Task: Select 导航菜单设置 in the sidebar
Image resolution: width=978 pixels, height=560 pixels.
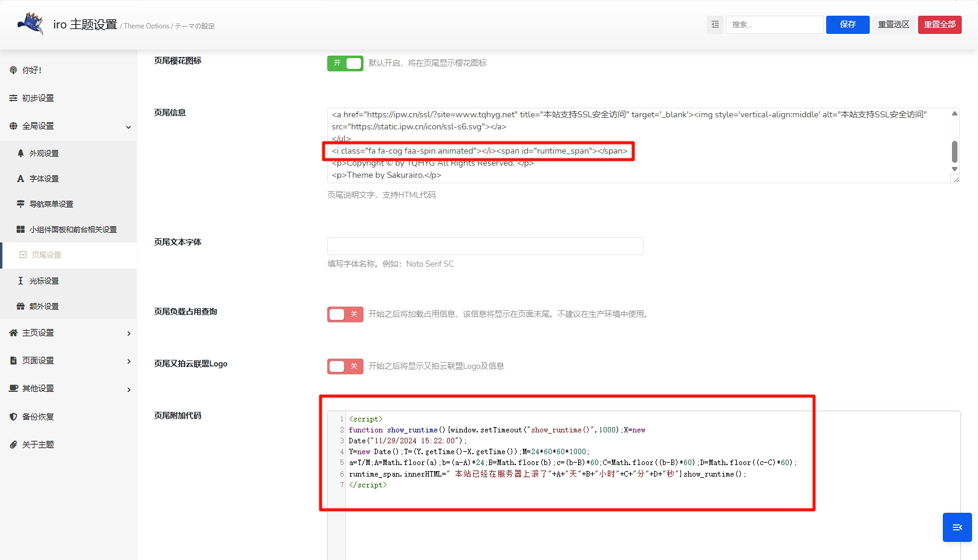Action: [51, 204]
